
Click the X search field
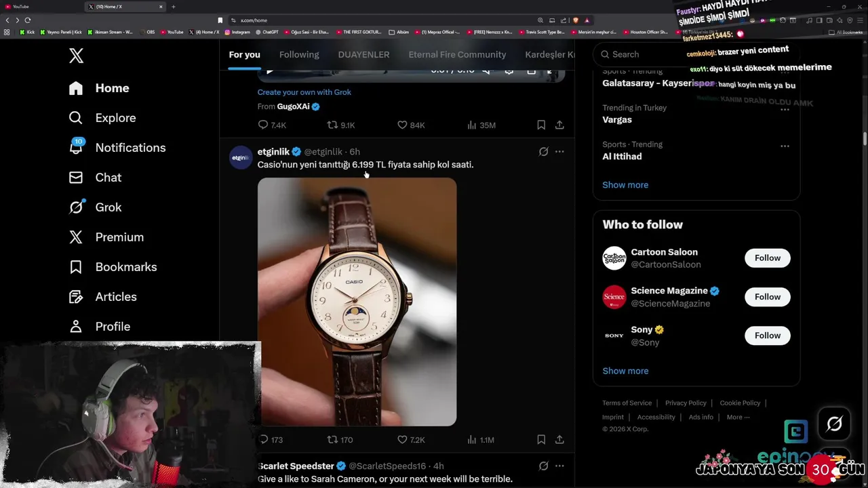click(x=696, y=54)
